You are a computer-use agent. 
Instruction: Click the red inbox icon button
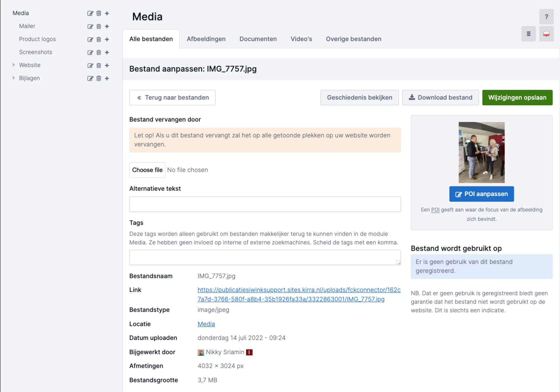(546, 34)
